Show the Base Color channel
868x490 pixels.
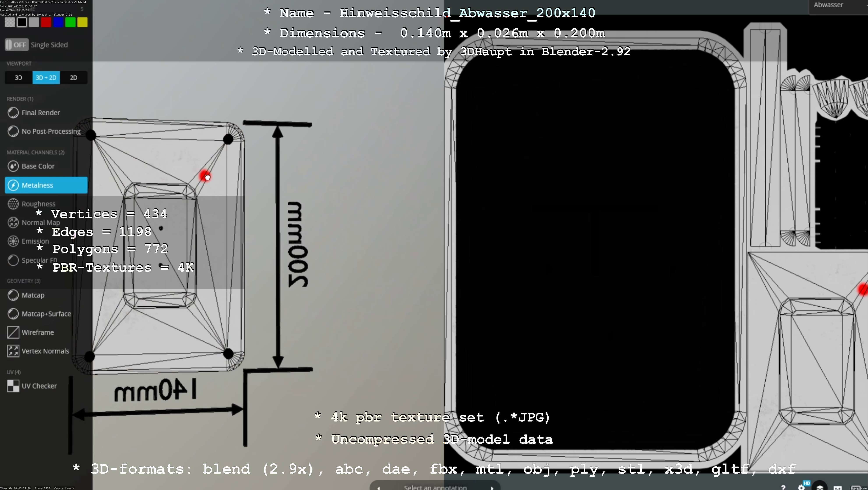coord(38,166)
